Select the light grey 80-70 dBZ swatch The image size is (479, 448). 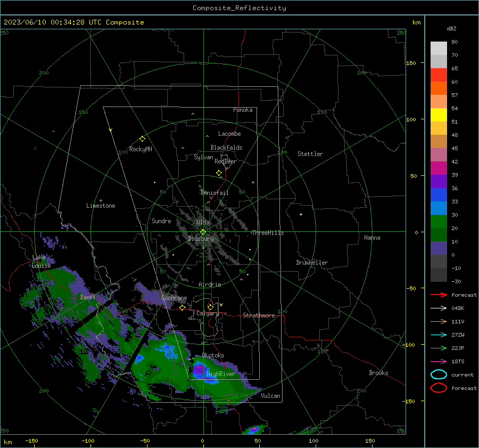coord(439,48)
